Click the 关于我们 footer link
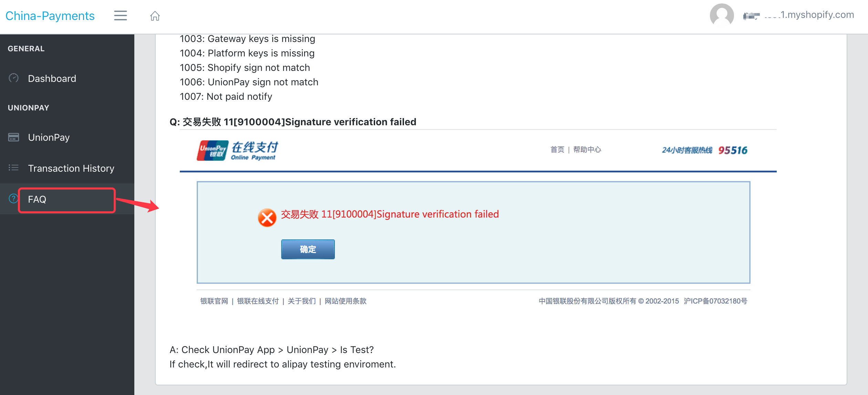 point(301,301)
